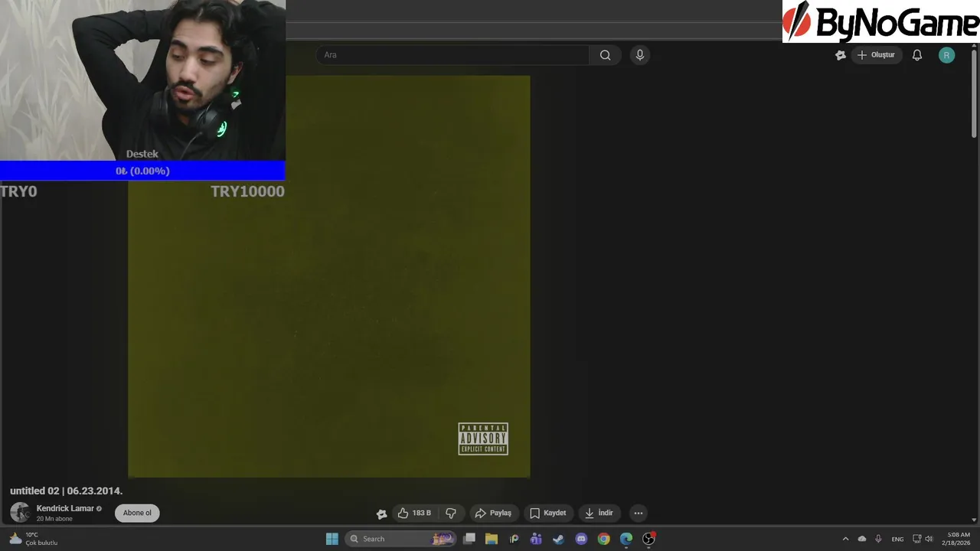
Task: Open the Windows Start menu
Action: click(332, 539)
